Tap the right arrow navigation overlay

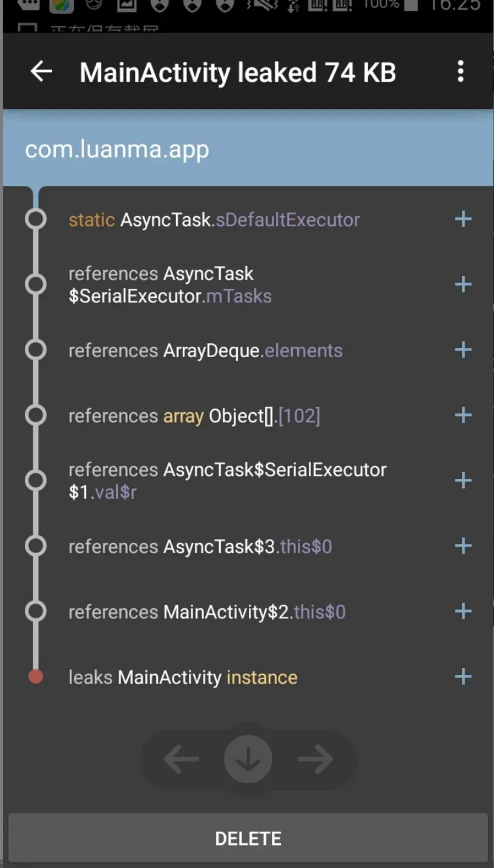315,759
